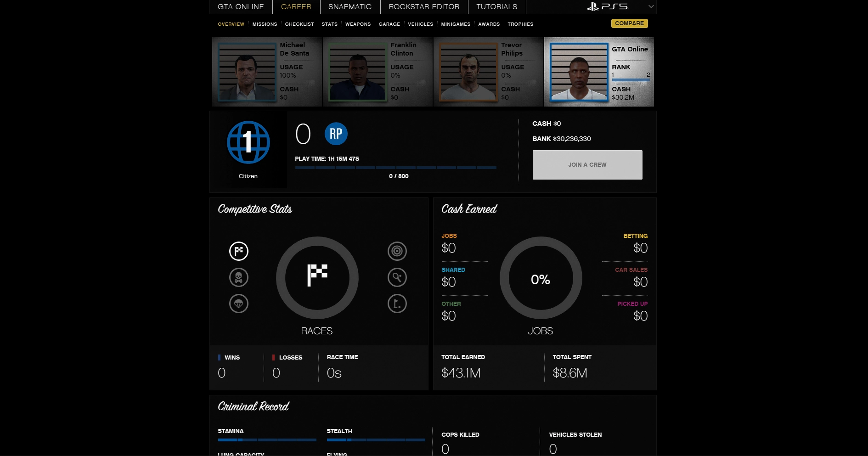The image size is (868, 456).
Task: Click the 0% Jobs ring chart
Action: [x=541, y=278]
